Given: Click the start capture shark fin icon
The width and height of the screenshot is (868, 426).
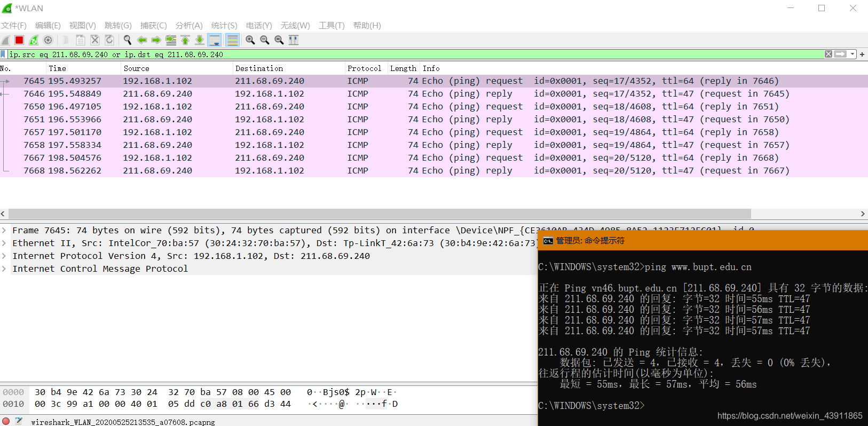Looking at the screenshot, I should pyautogui.click(x=6, y=40).
